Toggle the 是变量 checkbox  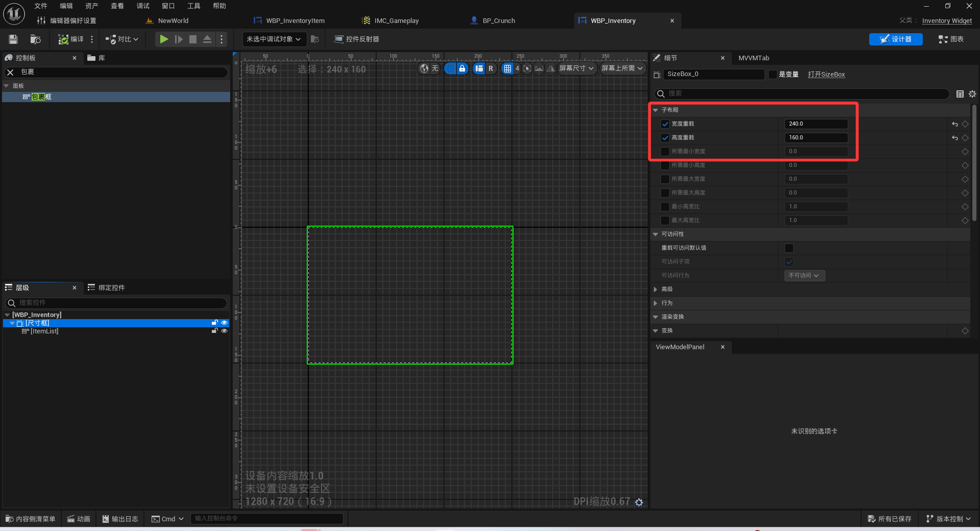click(773, 75)
